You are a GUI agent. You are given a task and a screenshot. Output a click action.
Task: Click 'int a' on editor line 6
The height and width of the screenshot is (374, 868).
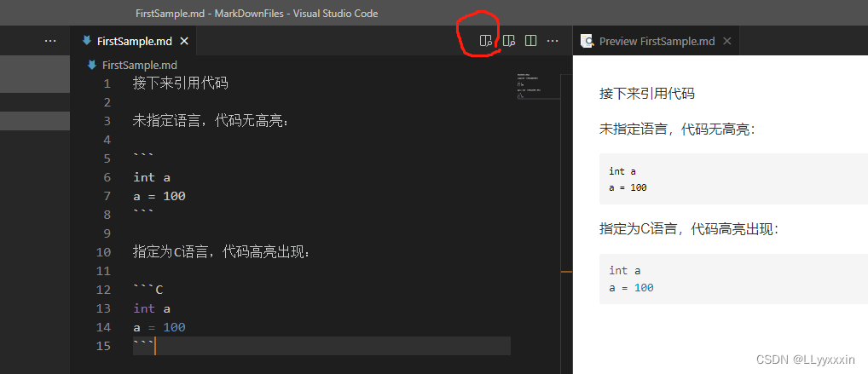152,177
